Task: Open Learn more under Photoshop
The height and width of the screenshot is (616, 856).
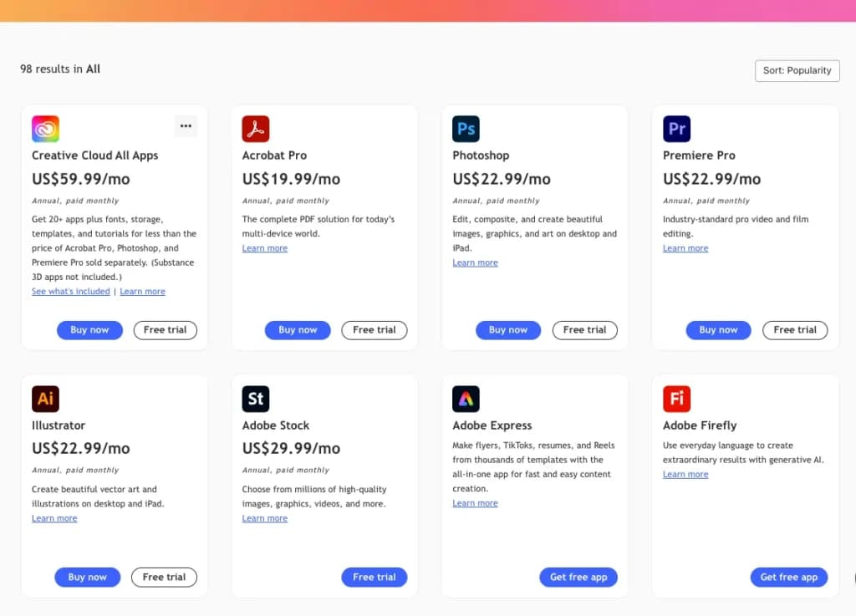Action: coord(475,262)
